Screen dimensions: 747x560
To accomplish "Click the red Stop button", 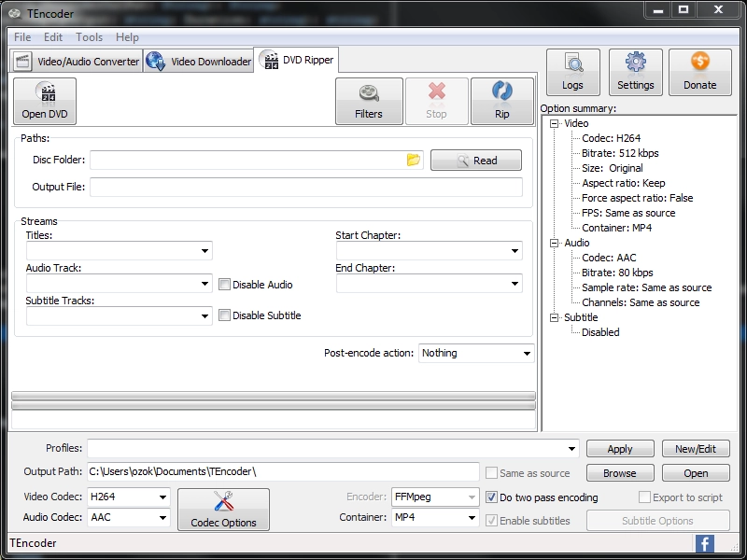I will pos(436,101).
